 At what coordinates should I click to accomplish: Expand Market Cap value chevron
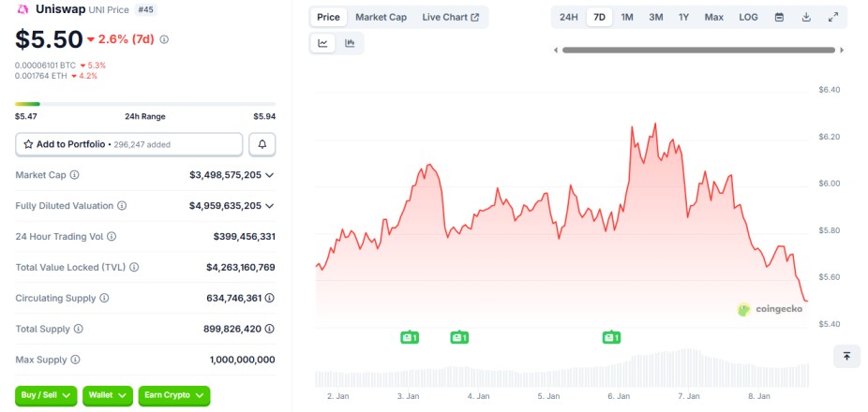(x=270, y=175)
